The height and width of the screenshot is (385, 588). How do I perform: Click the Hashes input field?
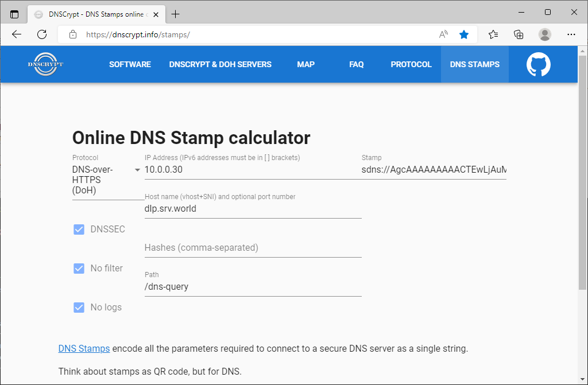coord(253,248)
